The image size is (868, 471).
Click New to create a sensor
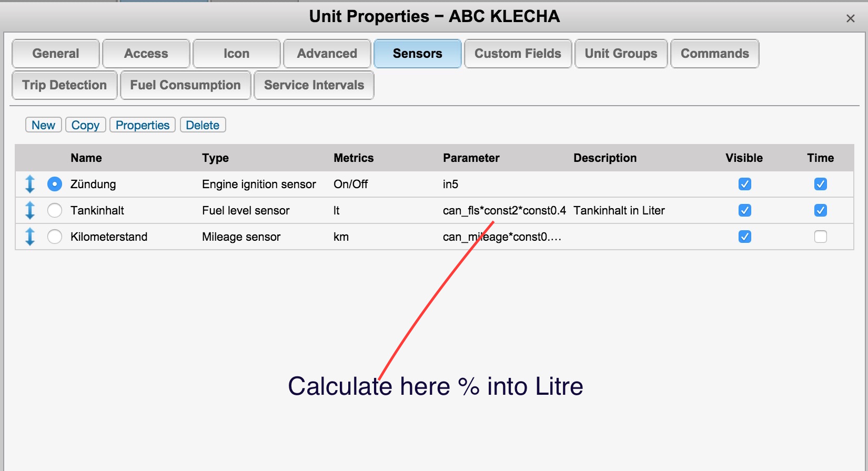(x=43, y=125)
